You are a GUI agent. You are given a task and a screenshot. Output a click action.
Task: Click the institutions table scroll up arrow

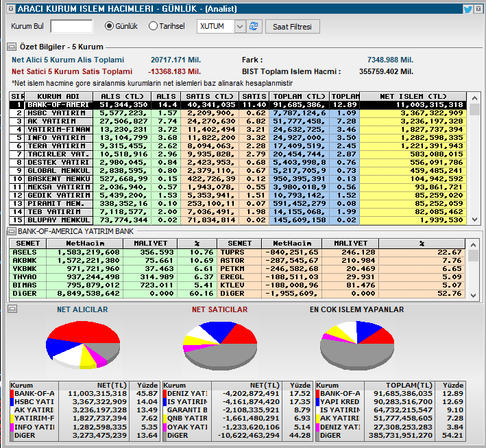[474, 98]
